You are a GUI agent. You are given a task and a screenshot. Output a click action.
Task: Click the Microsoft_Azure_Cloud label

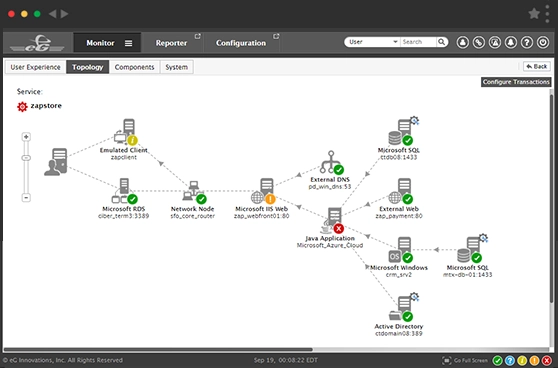(x=330, y=245)
